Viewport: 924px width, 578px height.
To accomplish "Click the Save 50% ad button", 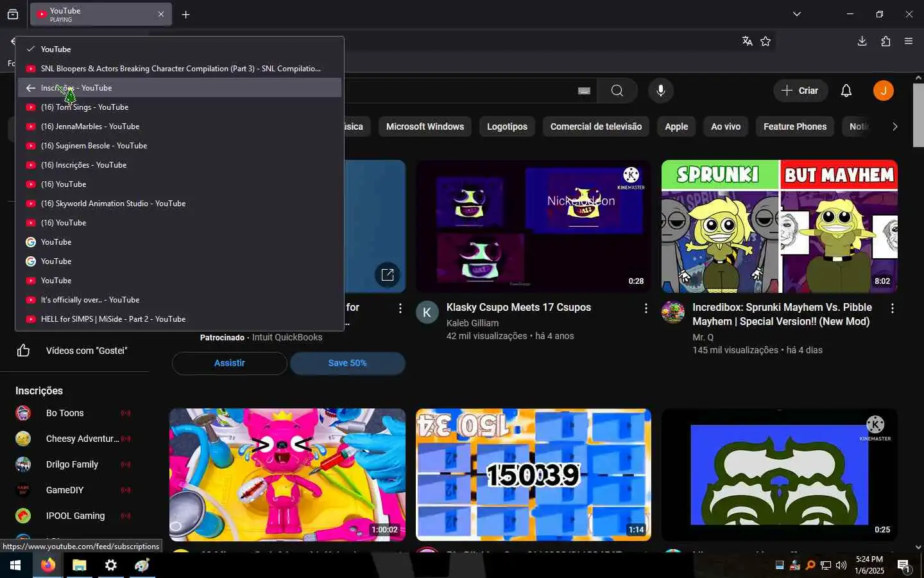I will pos(347,363).
